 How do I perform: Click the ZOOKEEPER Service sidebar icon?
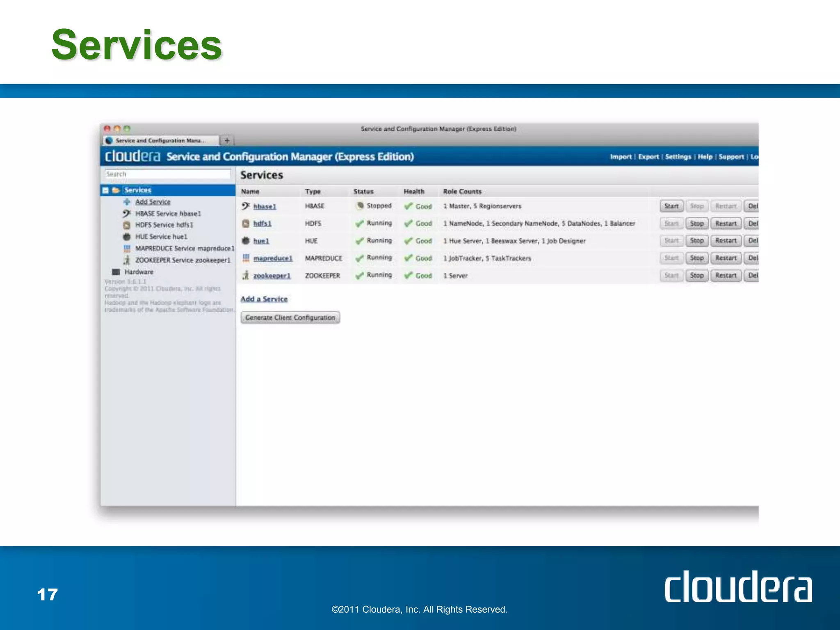pos(127,260)
